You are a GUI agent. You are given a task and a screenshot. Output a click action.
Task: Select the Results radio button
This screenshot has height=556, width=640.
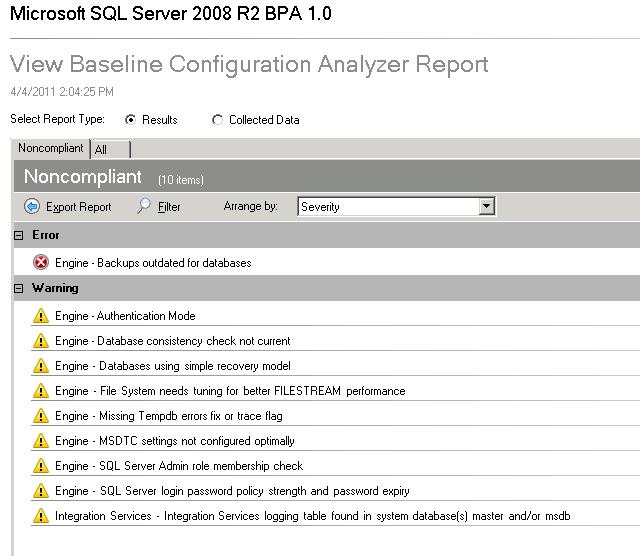[130, 120]
